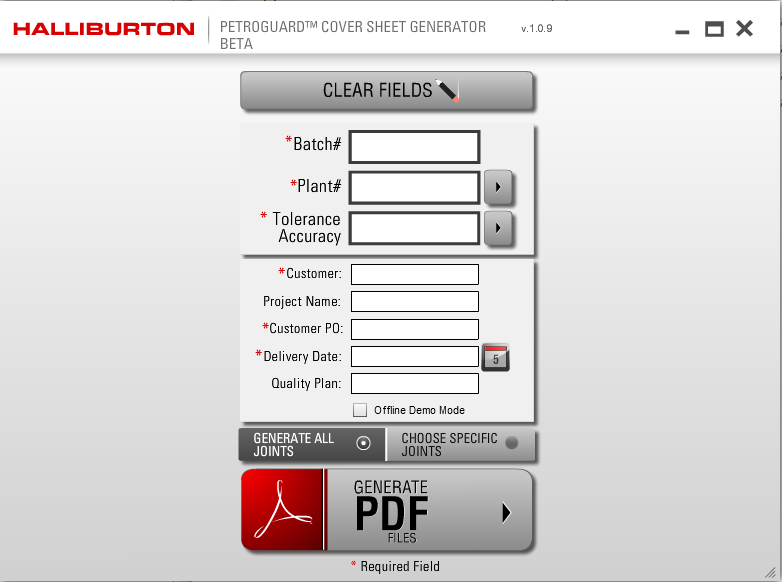Image resolution: width=782 pixels, height=582 pixels.
Task: Click the Halliburton logo
Action: coord(104,29)
